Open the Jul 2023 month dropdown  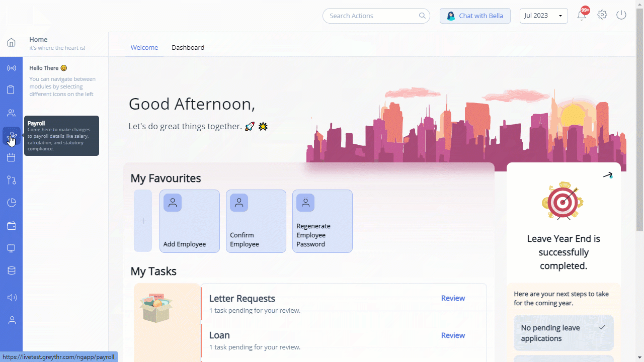click(543, 16)
